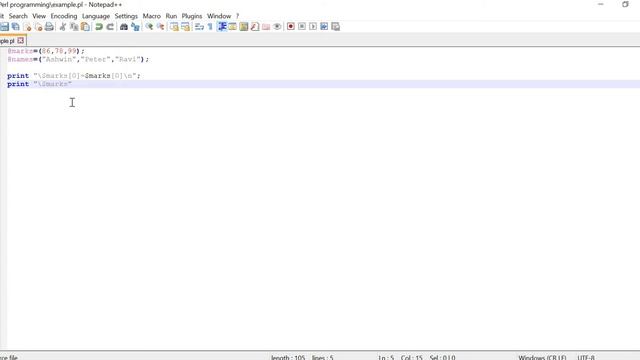Open the Window menu
This screenshot has width=640, height=360.
[219, 16]
